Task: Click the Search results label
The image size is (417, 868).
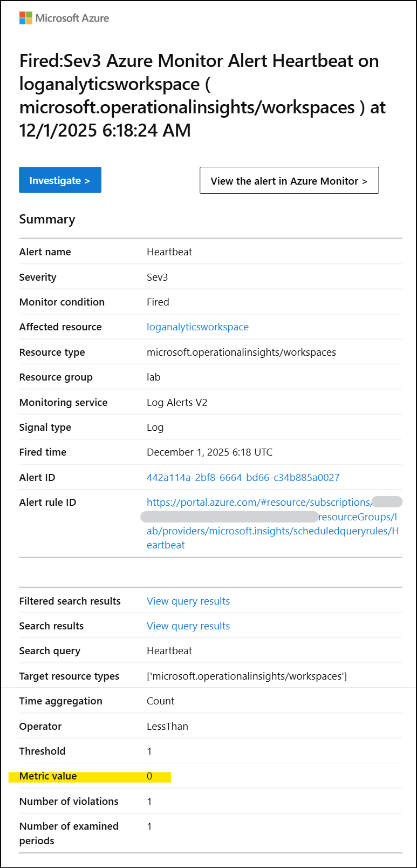Action: [51, 626]
